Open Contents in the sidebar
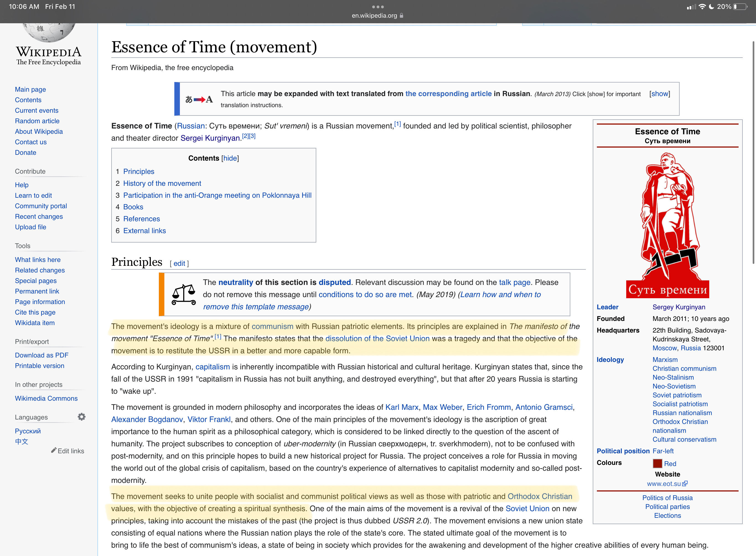 28,100
